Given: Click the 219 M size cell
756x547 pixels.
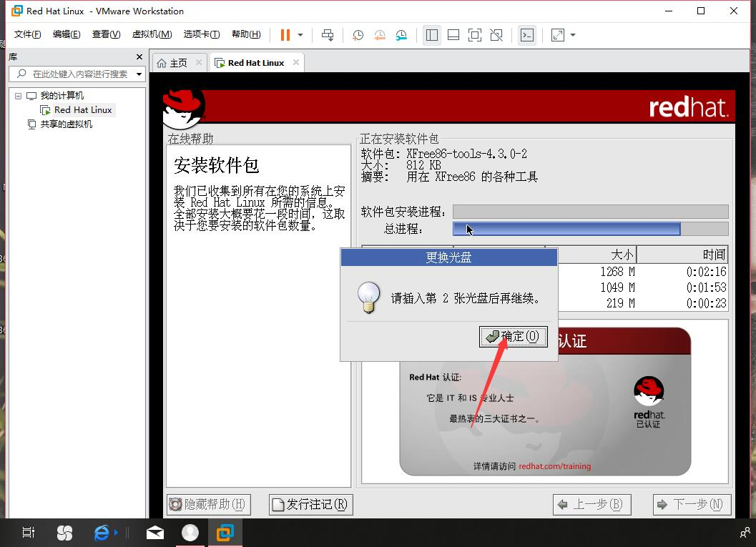Looking at the screenshot, I should [621, 303].
